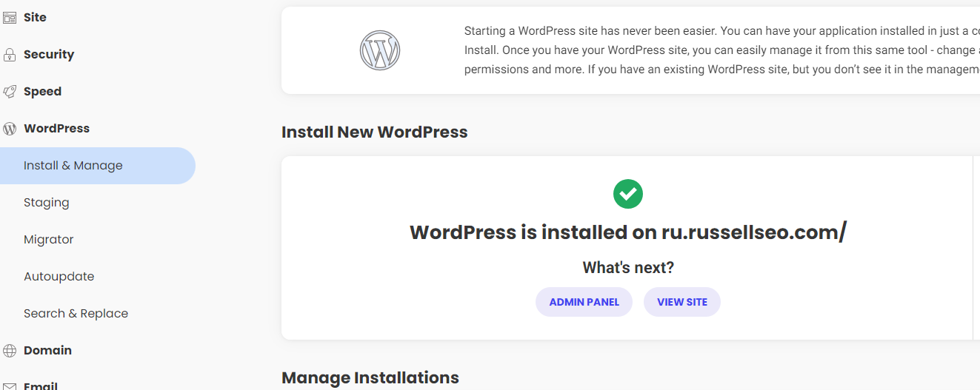Click the Domain globe icon

(x=10, y=351)
